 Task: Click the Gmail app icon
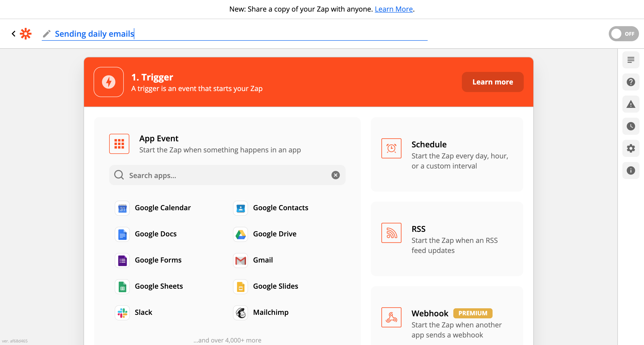click(x=242, y=260)
